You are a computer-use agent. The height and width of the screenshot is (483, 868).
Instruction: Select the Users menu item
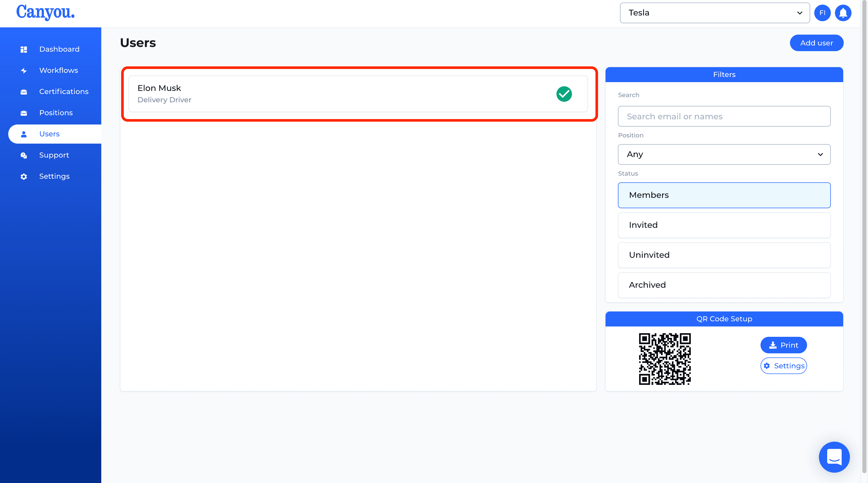[x=55, y=134]
